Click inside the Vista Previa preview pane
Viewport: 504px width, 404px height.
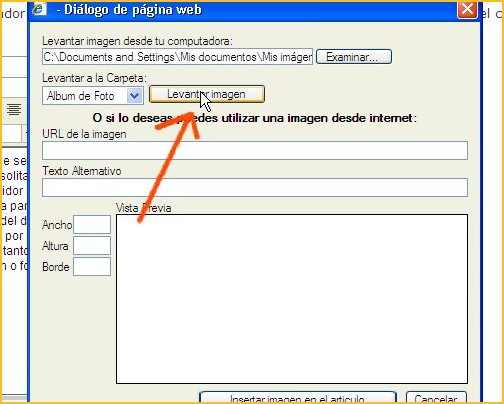point(292,299)
